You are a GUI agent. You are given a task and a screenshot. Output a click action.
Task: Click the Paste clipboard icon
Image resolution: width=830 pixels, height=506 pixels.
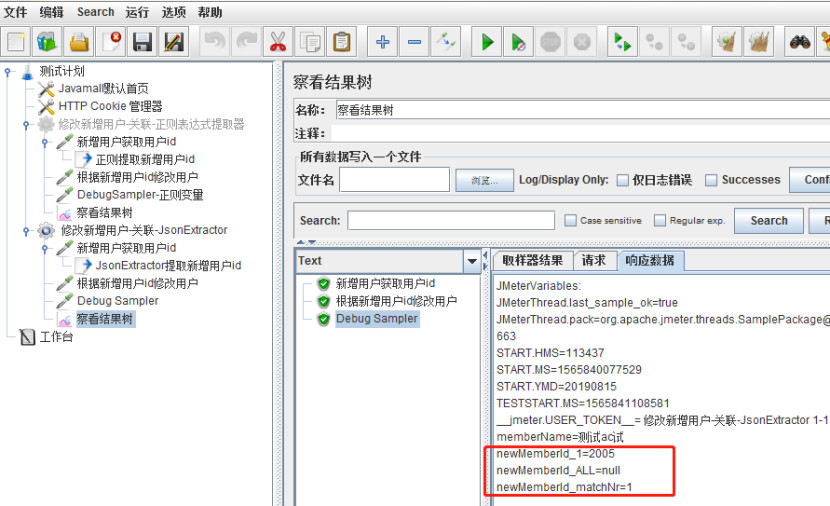[x=341, y=41]
